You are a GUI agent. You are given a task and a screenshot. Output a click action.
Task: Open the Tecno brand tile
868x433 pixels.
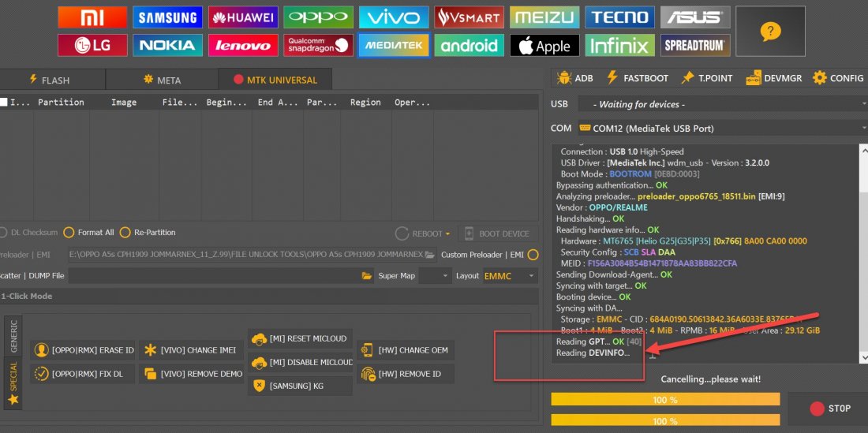(619, 17)
